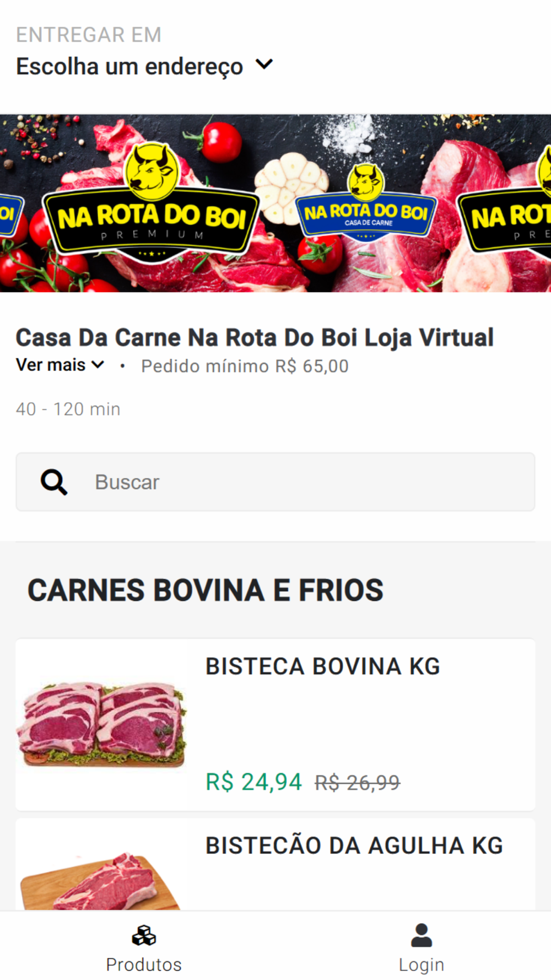Open the Bistecão da Agulha KG product
The image size is (551, 980).
[275, 864]
